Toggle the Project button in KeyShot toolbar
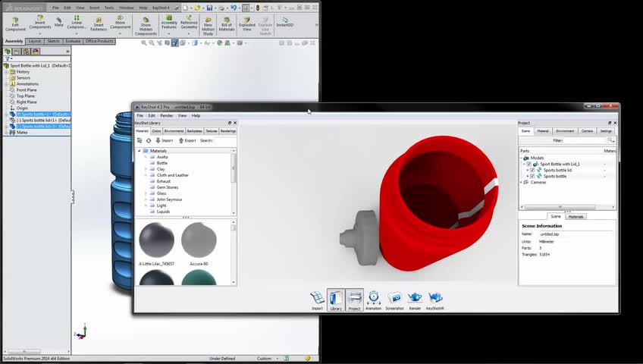Viewport: 643px width, 364px height. 354,300
